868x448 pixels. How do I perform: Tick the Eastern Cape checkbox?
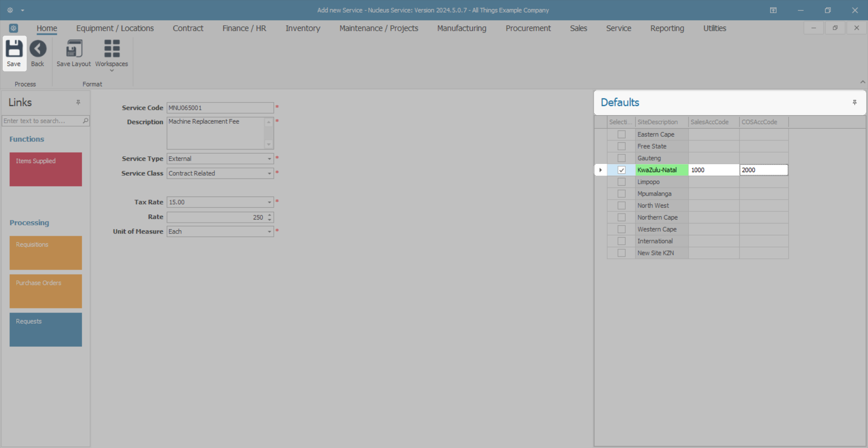click(x=622, y=135)
